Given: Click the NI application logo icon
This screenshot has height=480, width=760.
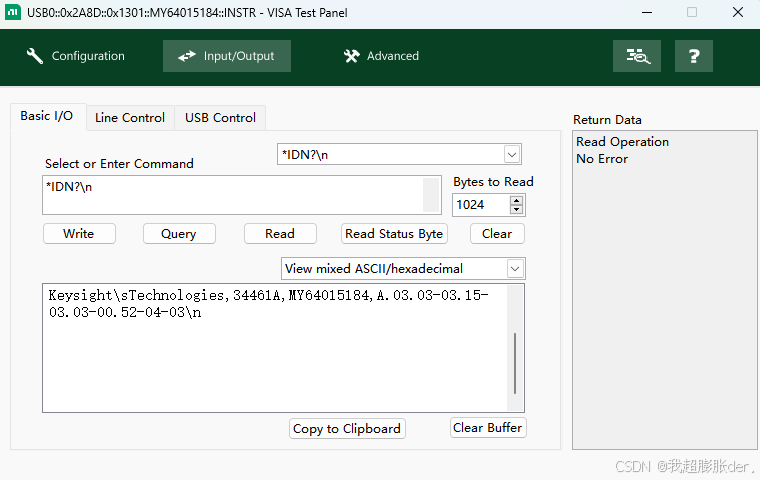Looking at the screenshot, I should coord(13,12).
